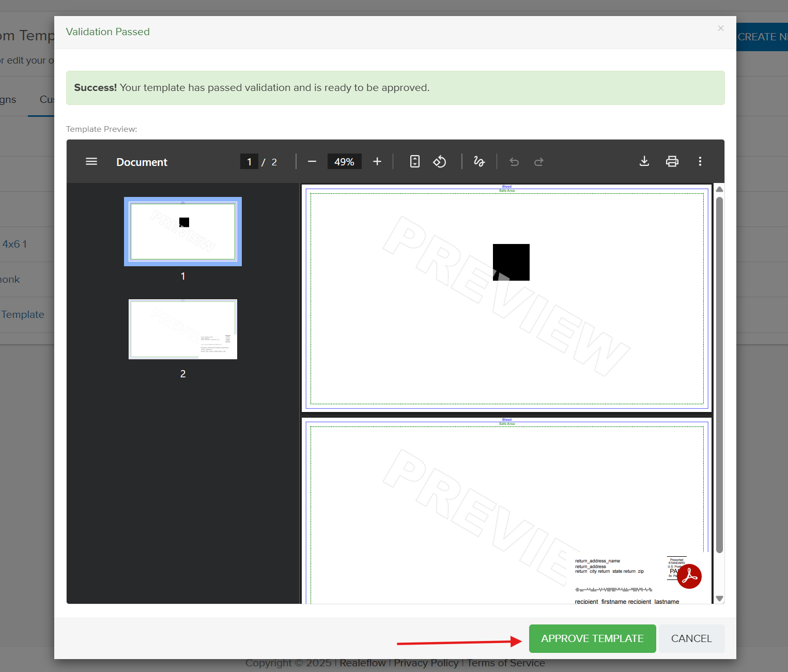This screenshot has height=672, width=788.
Task: Click the redo arrow in toolbar
Action: pyautogui.click(x=538, y=162)
